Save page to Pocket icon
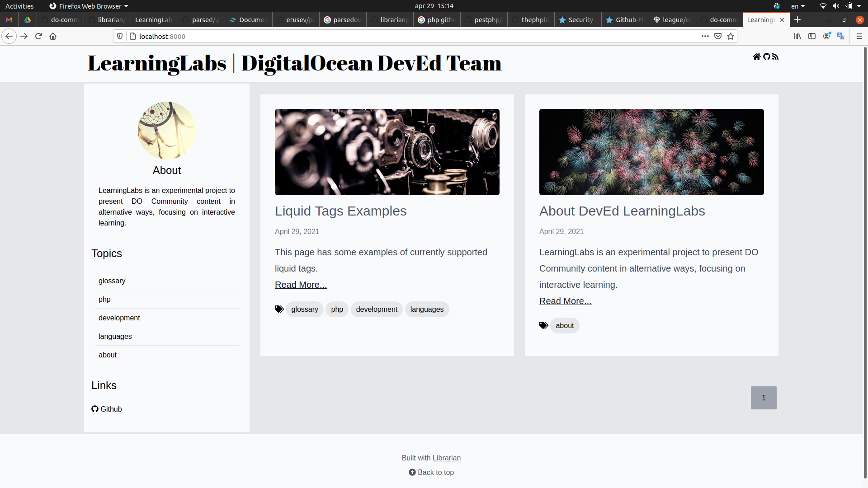This screenshot has width=868, height=488. click(x=718, y=36)
